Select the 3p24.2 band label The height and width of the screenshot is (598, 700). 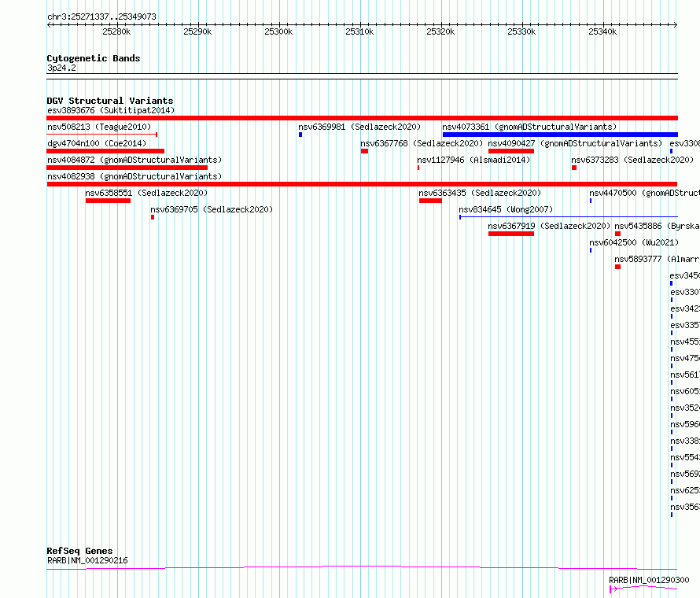(x=61, y=68)
